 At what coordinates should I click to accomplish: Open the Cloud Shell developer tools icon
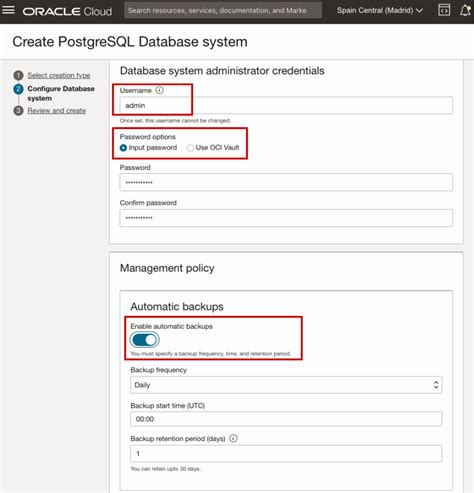tap(444, 10)
